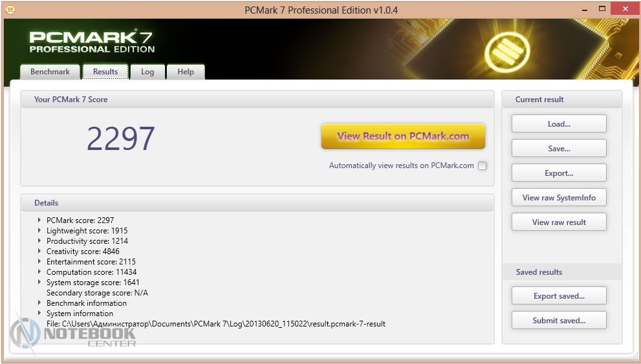The image size is (641, 364).
Task: Expand the Computation score row
Action: click(40, 272)
